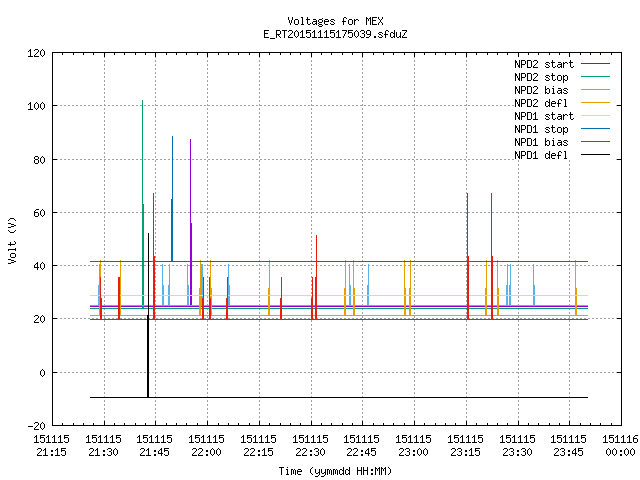Image resolution: width=640 pixels, height=480 pixels.
Task: Click the 'Voltages for MEX' chart title
Action: [335, 21]
